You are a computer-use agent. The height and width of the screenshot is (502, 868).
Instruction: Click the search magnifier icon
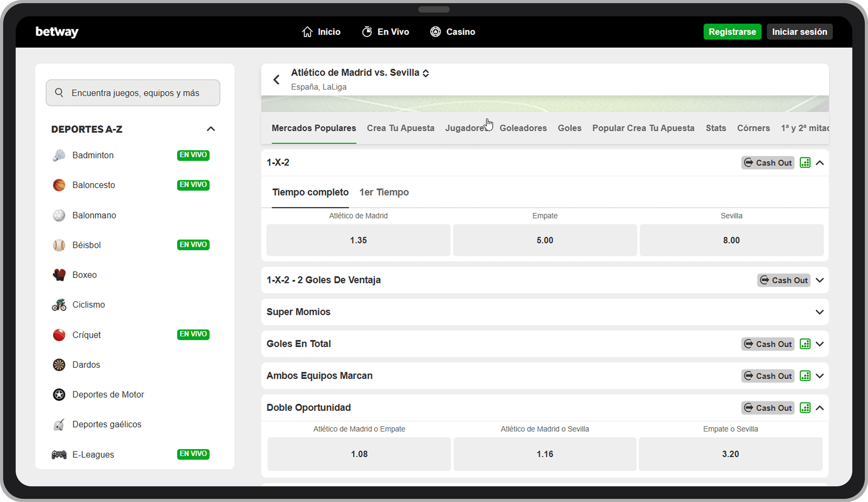(59, 92)
